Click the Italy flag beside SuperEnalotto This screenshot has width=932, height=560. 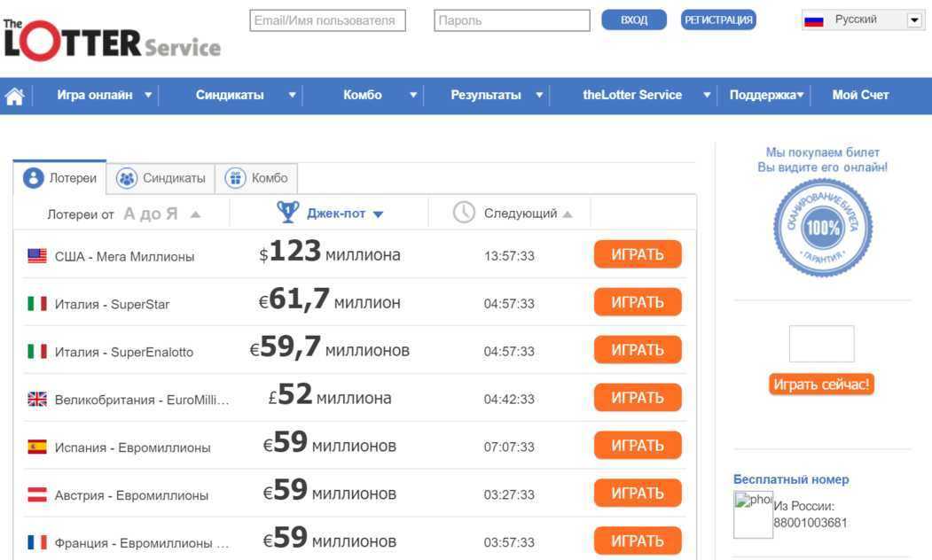(37, 352)
